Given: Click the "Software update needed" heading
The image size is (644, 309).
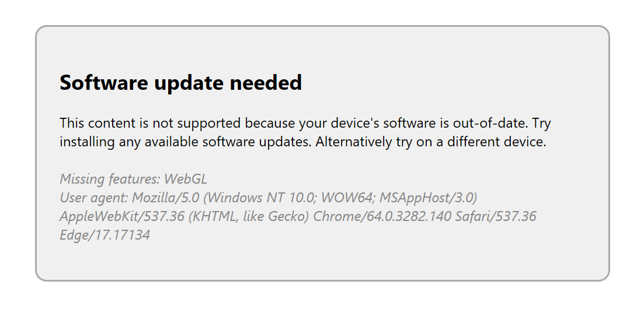Looking at the screenshot, I should coord(181,83).
